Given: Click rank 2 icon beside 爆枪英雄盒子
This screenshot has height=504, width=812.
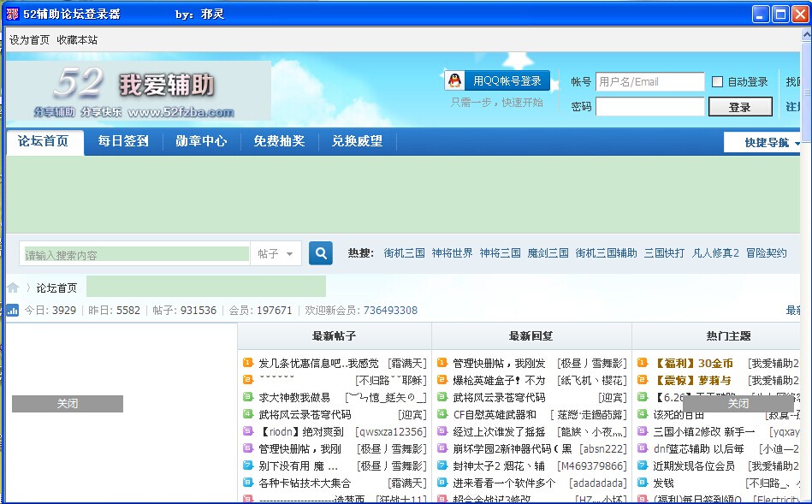Looking at the screenshot, I should 442,380.
